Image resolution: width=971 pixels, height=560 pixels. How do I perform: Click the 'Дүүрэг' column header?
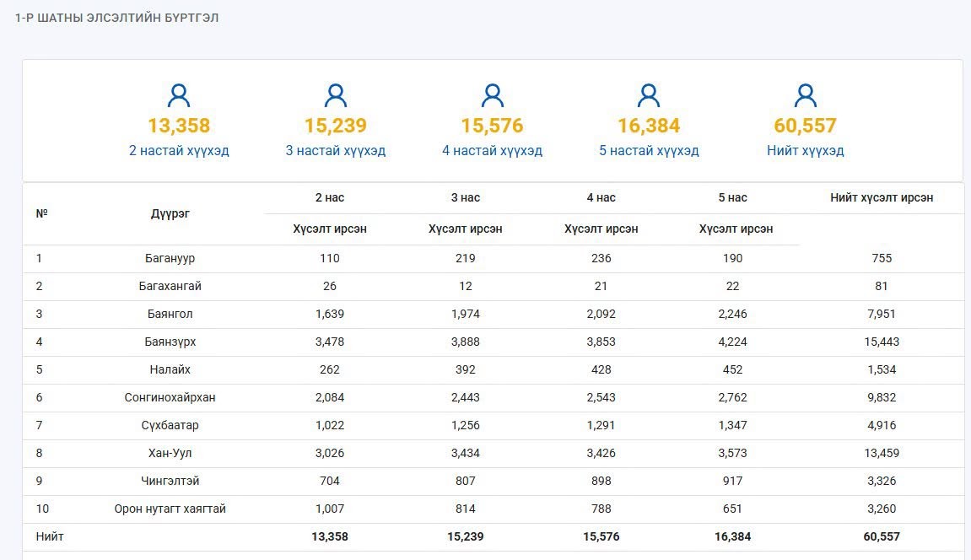[x=170, y=213]
